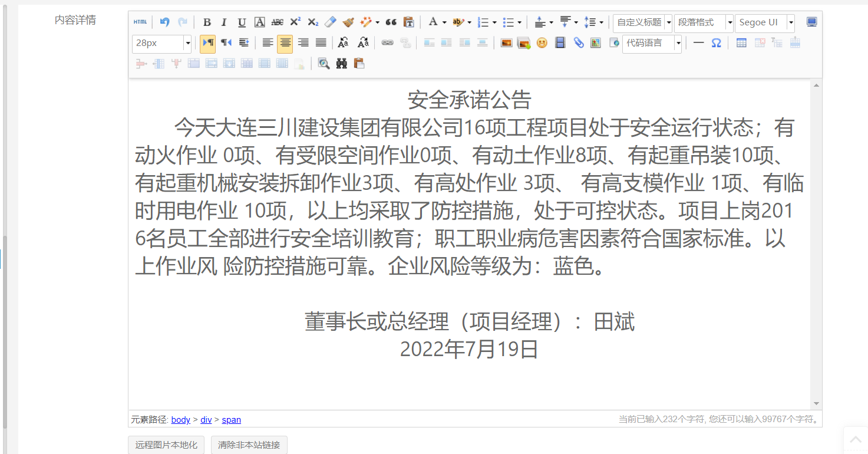Expand the line height options arrow
Viewport: 868px width, 454px height.
[x=601, y=23]
